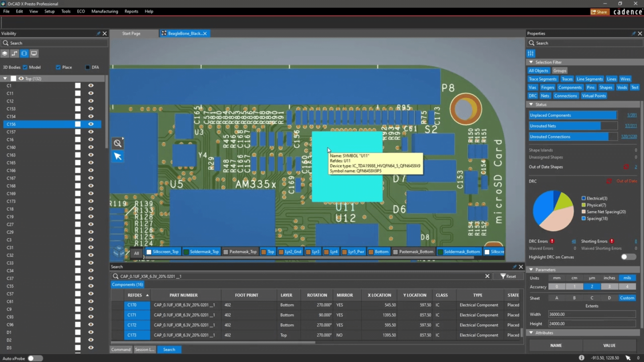This screenshot has height=362, width=644.
Task: Click the info icon in status bar
Action: click(x=582, y=358)
